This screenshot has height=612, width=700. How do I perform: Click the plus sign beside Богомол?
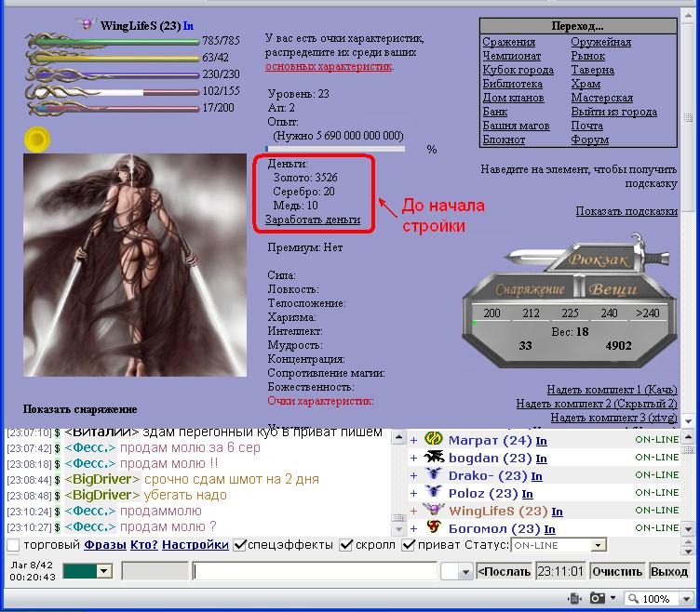click(x=414, y=528)
